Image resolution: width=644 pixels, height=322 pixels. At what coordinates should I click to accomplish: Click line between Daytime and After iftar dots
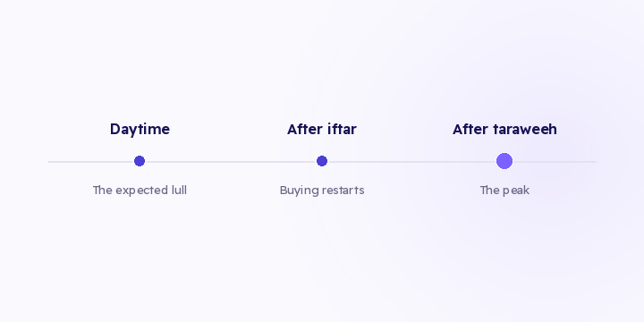(x=231, y=162)
